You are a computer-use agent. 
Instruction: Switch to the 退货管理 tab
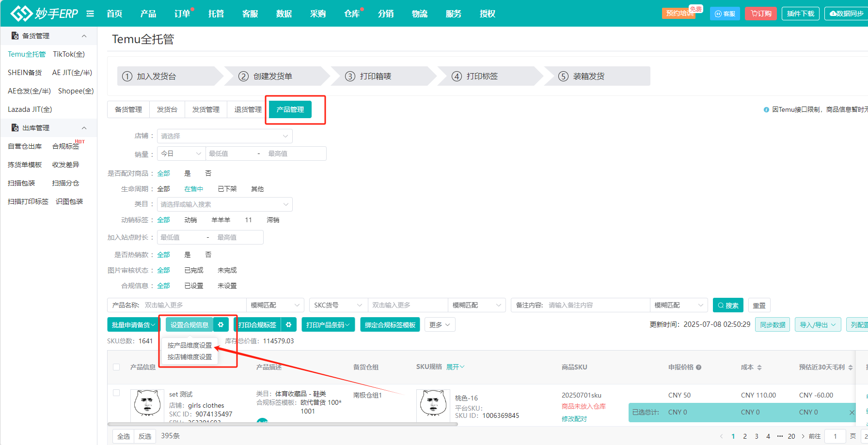pyautogui.click(x=248, y=109)
